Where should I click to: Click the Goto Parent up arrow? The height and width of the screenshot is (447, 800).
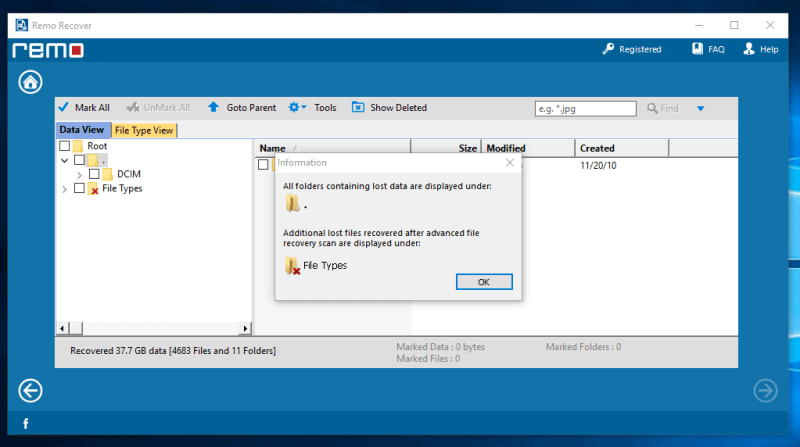[213, 107]
